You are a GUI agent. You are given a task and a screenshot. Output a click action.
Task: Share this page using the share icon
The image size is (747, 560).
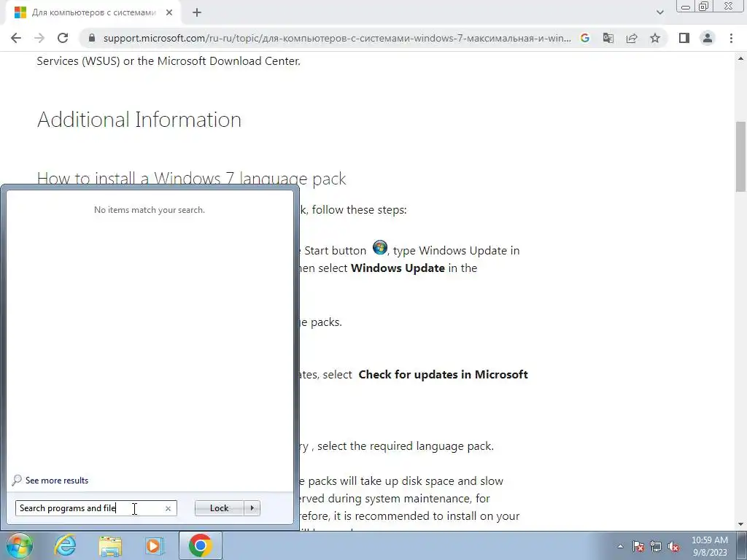click(632, 38)
